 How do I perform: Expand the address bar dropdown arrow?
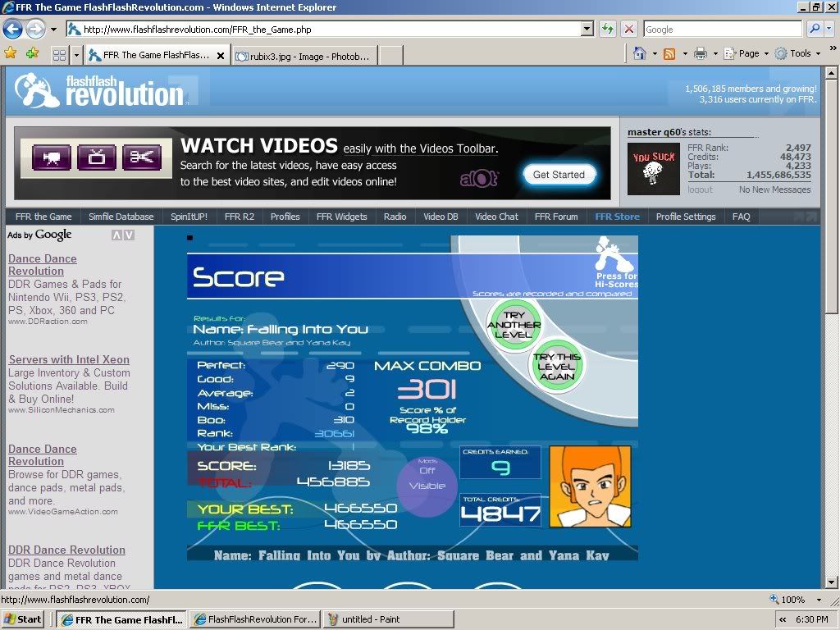click(587, 29)
